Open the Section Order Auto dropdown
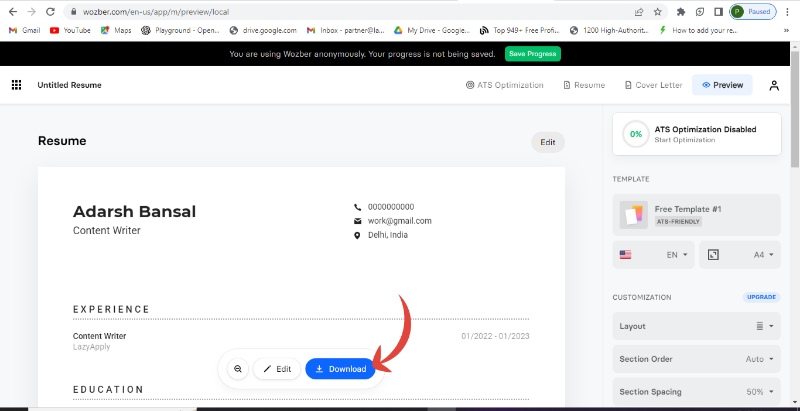Viewport: 800px width, 411px height. click(696, 359)
